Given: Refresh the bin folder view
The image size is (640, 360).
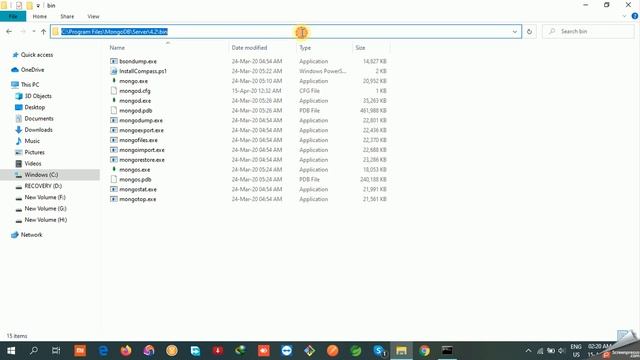Looking at the screenshot, I should tap(529, 31).
